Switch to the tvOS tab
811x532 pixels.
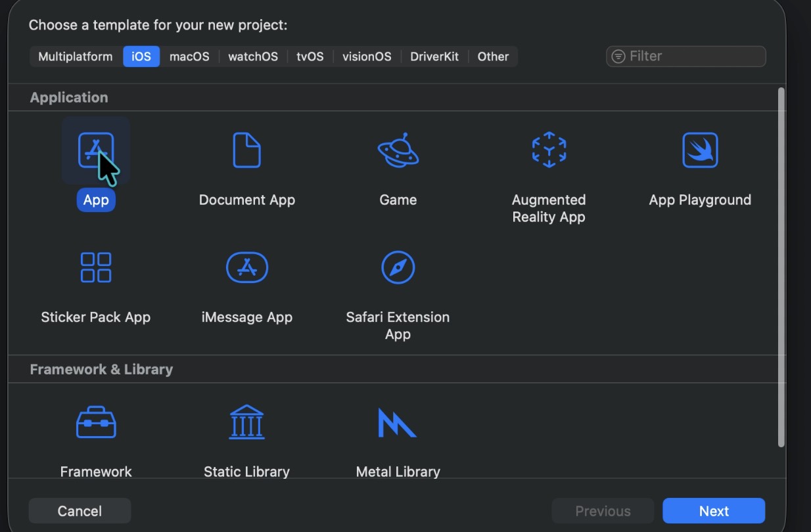tap(310, 56)
